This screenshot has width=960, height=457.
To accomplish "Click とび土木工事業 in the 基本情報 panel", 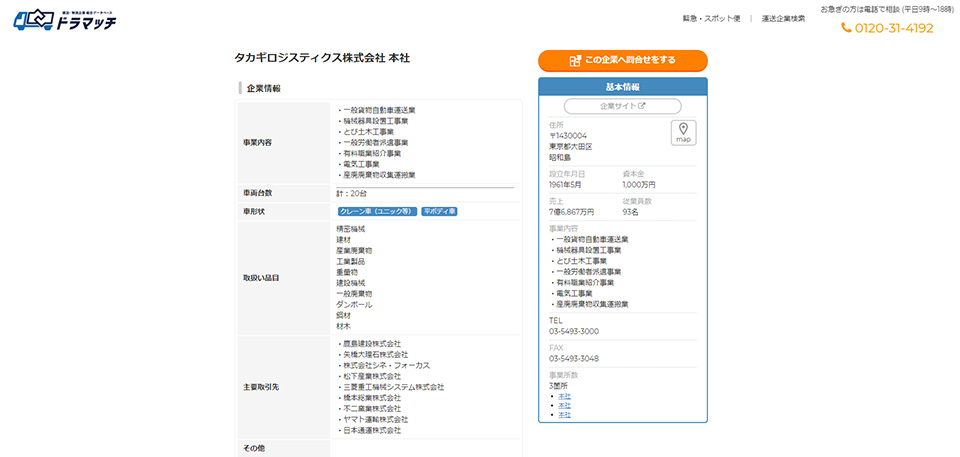I will pyautogui.click(x=581, y=261).
